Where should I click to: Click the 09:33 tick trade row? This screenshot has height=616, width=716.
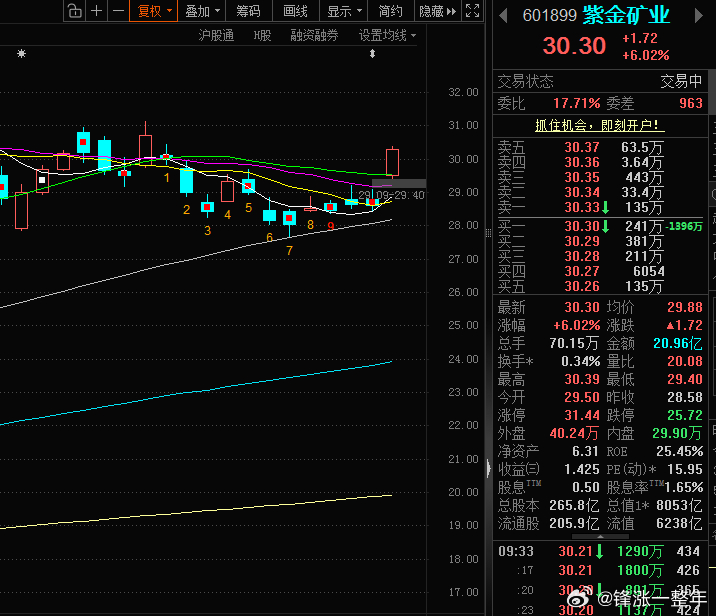[x=599, y=552]
